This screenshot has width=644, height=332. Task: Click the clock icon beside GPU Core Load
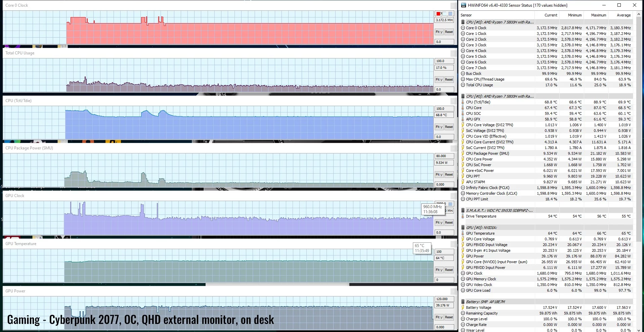[463, 290]
